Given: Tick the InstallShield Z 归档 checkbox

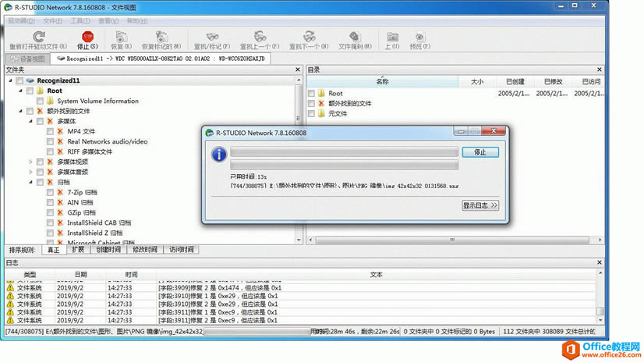Looking at the screenshot, I should [x=50, y=233].
